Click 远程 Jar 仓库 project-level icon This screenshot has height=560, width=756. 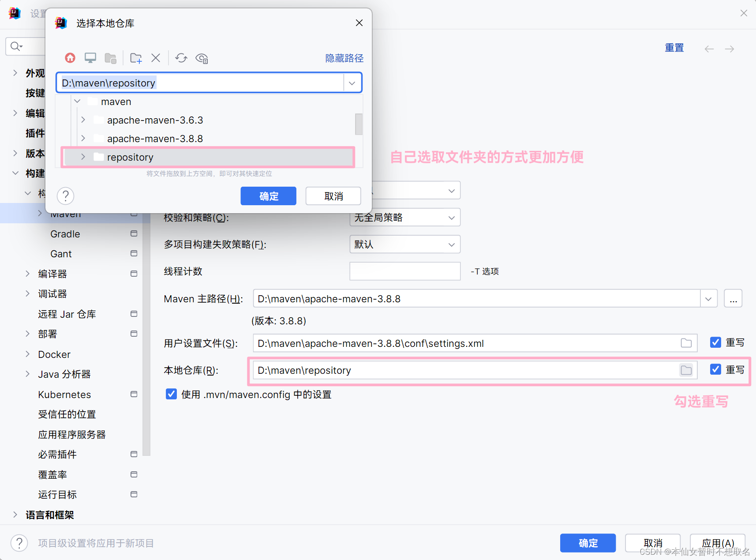(134, 314)
